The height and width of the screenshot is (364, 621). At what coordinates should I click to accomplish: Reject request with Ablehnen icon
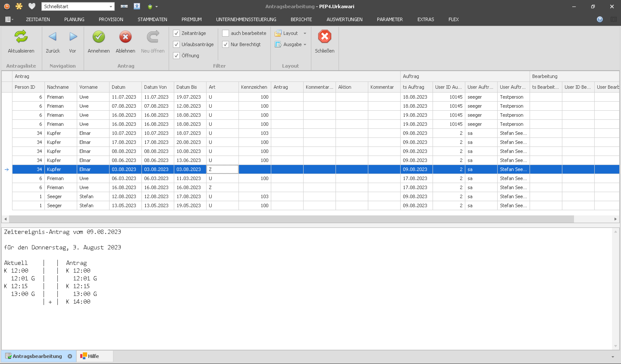[125, 37]
